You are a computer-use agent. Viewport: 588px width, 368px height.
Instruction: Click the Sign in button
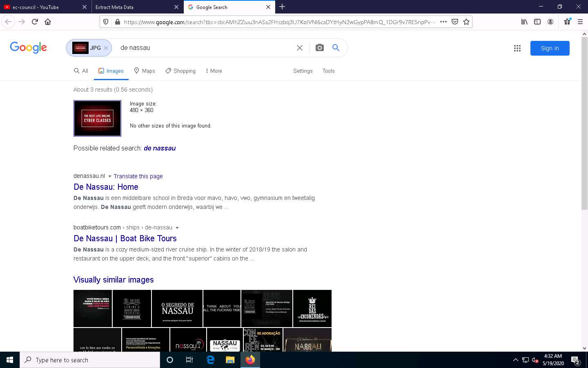(550, 48)
